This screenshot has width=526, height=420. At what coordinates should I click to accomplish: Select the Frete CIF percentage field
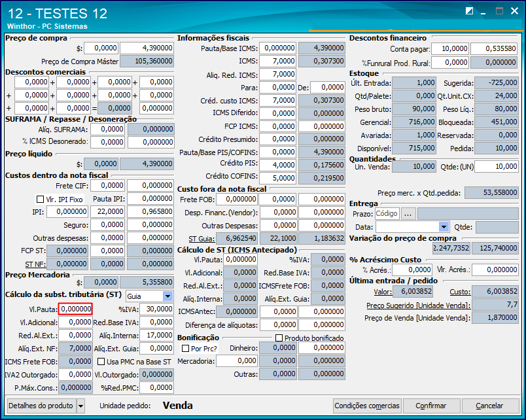[107, 186]
